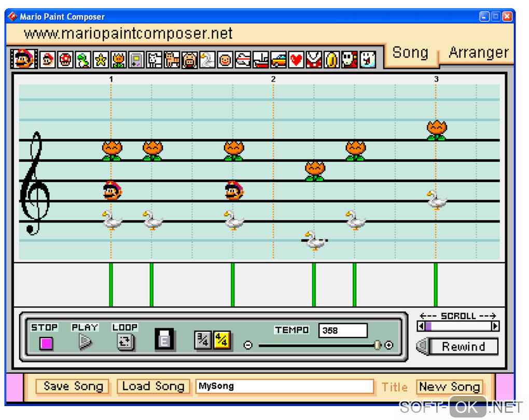Click the Load Song button
The image size is (529, 420).
(x=153, y=387)
